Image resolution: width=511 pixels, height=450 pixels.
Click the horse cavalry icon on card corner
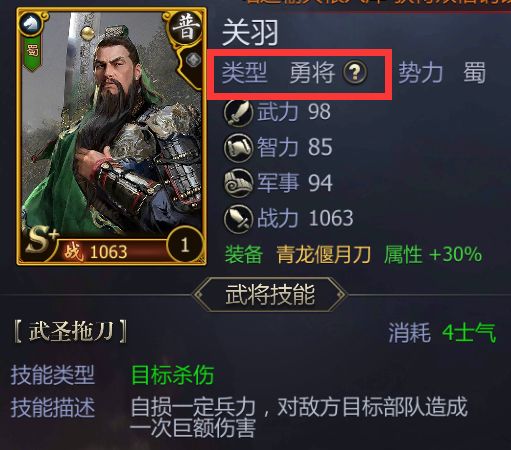(31, 24)
